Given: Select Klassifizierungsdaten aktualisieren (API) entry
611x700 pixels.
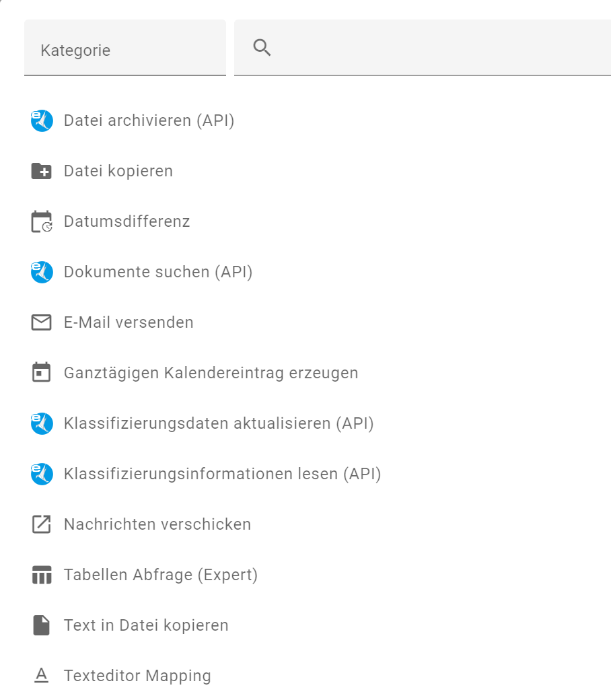Looking at the screenshot, I should [219, 423].
